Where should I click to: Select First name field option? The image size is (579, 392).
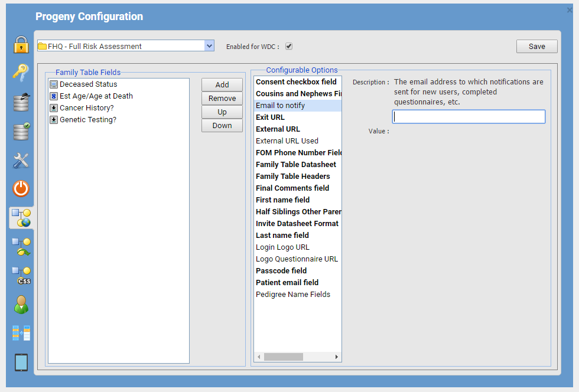click(298, 200)
